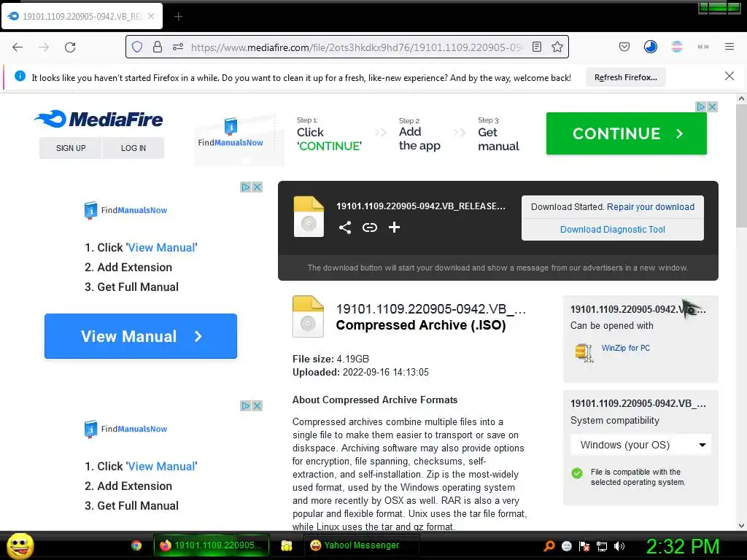Close the lower left sidebar ad
747x560 pixels.
[257, 405]
